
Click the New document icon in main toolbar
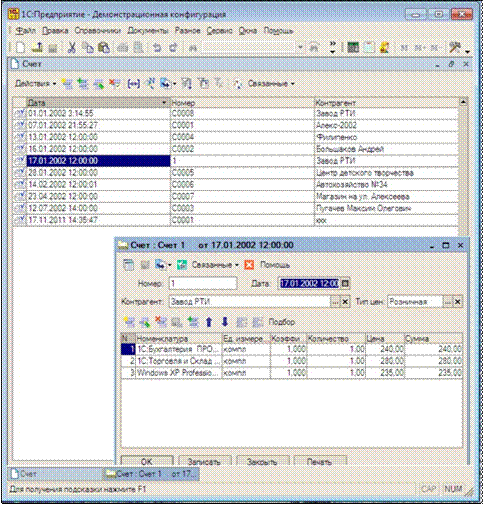[x=20, y=48]
